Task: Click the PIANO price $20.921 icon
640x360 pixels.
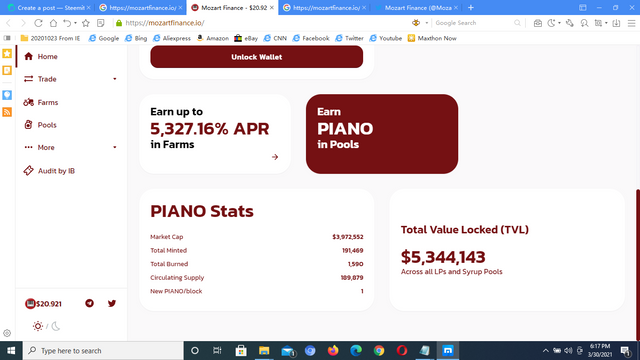Action: (x=30, y=303)
